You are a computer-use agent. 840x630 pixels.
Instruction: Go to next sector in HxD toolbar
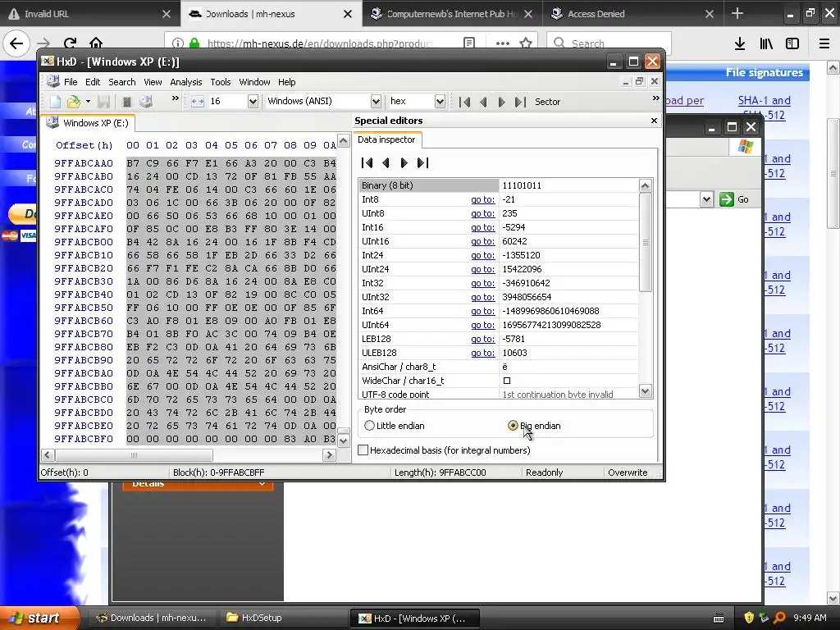501,102
